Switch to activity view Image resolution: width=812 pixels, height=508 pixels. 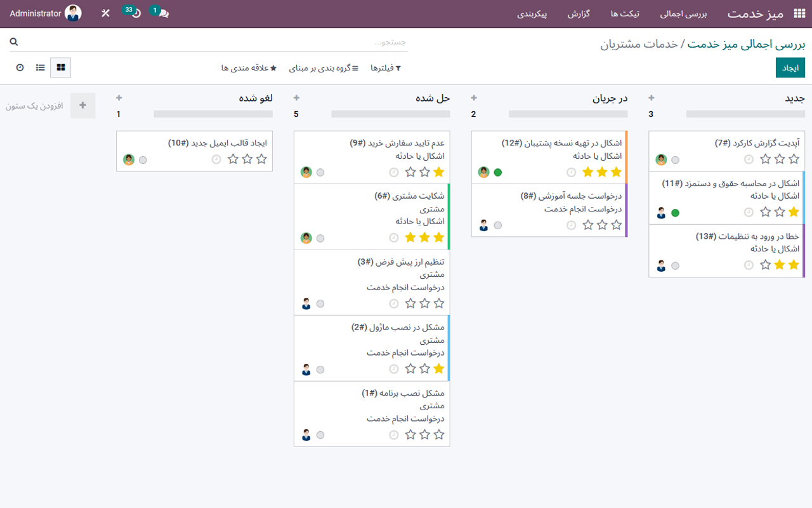point(18,67)
